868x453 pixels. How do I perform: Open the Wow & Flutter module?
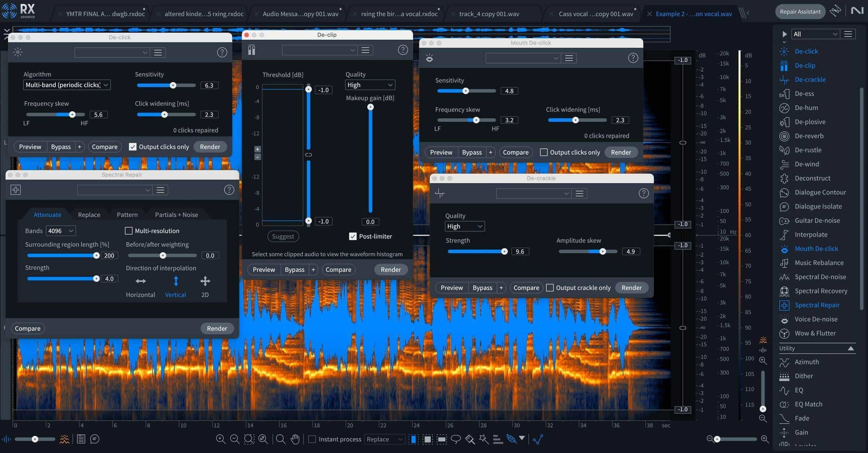coord(815,333)
